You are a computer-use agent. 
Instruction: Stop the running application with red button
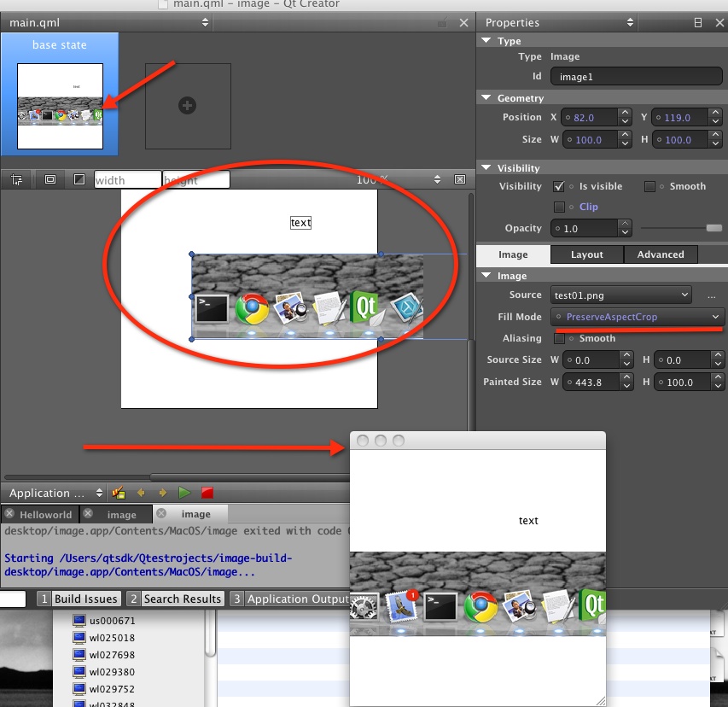click(207, 493)
